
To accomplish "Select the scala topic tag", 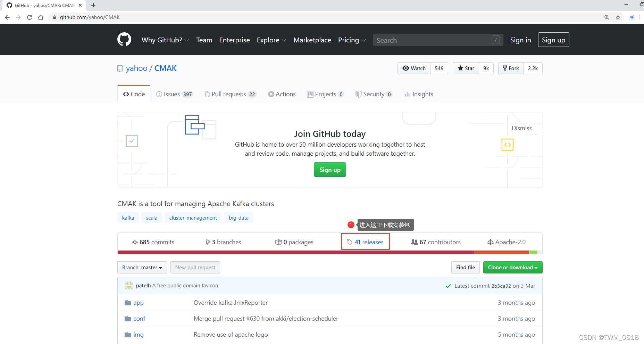I will pyautogui.click(x=152, y=218).
